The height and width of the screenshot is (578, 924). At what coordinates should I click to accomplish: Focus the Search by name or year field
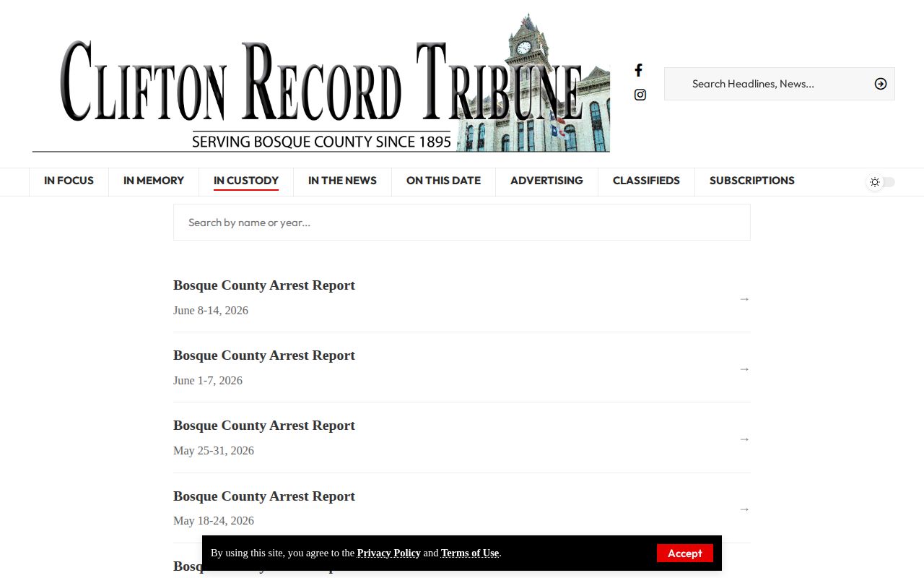pyautogui.click(x=462, y=223)
